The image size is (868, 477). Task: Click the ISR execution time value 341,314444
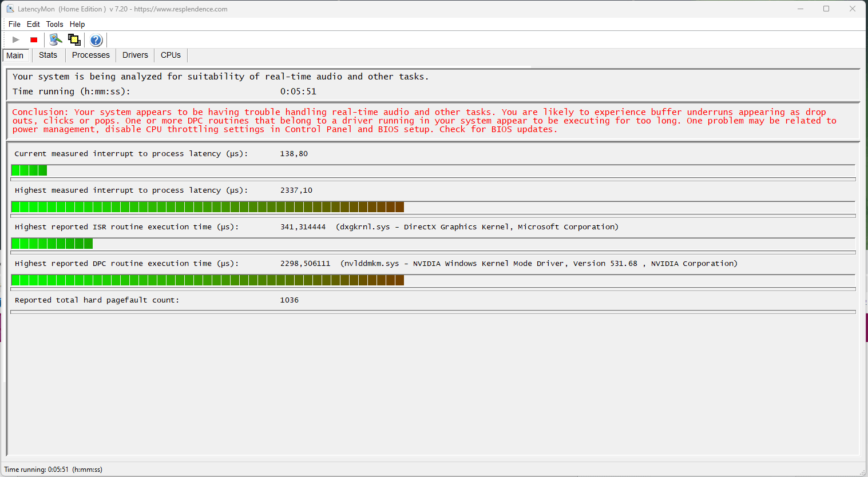coord(303,227)
